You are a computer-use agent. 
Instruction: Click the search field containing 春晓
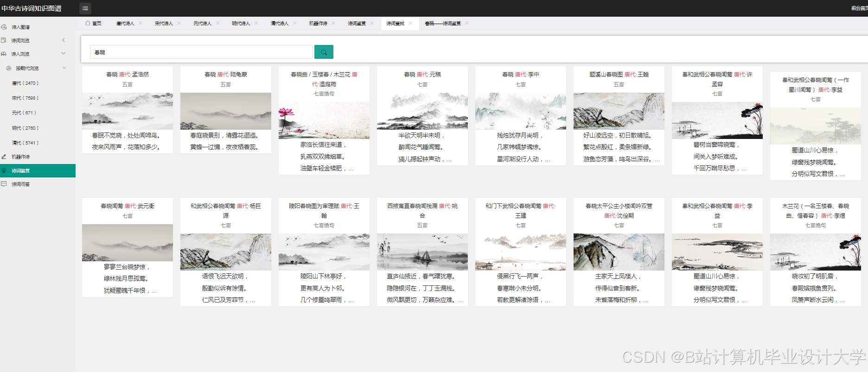[201, 52]
